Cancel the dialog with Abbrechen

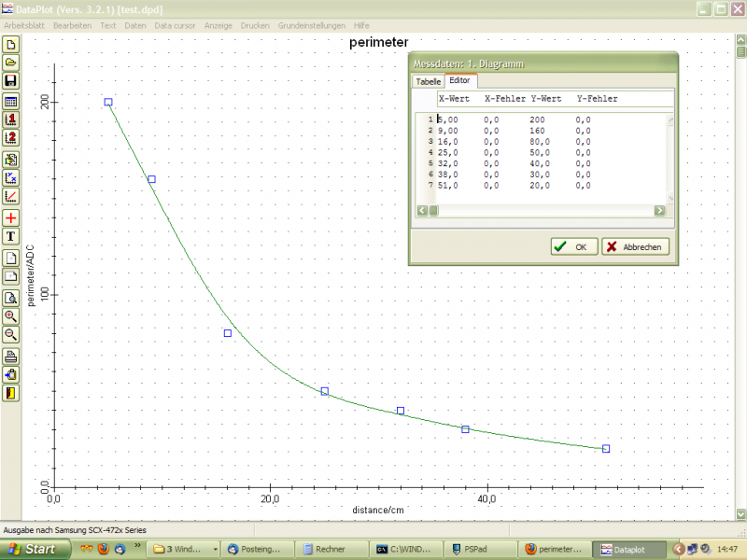pyautogui.click(x=636, y=246)
